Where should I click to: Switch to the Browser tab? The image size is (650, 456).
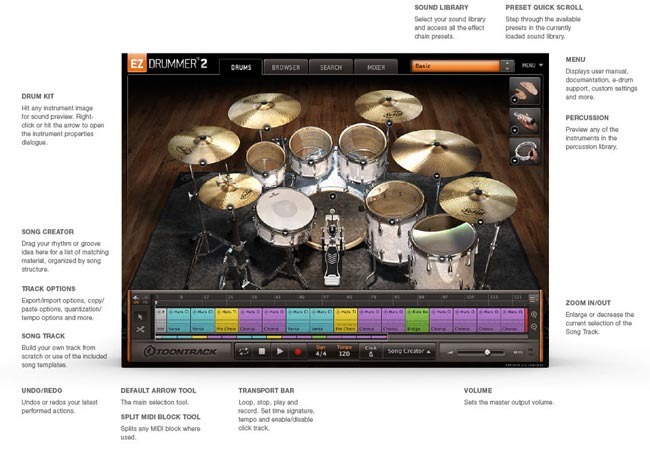coord(286,67)
